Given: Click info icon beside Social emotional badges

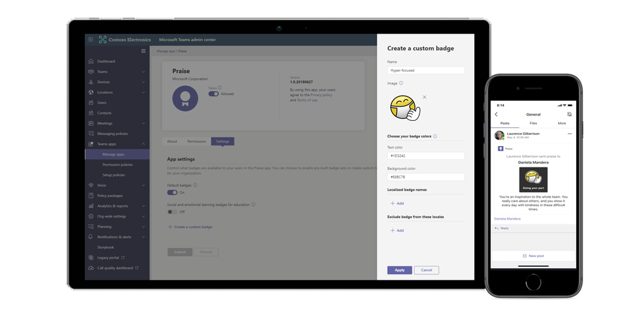Looking at the screenshot, I should tap(254, 204).
